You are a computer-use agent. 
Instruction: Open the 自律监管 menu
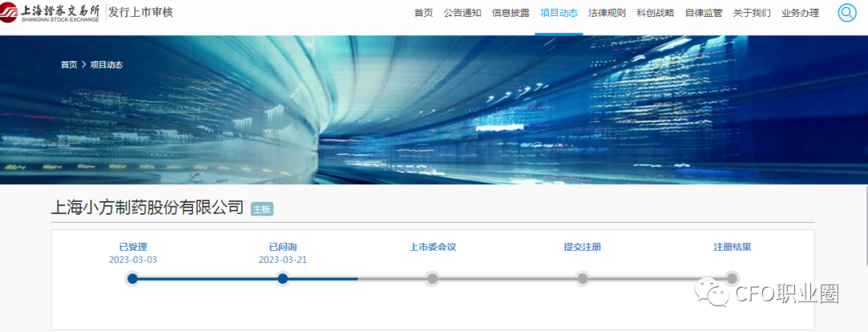(x=703, y=14)
